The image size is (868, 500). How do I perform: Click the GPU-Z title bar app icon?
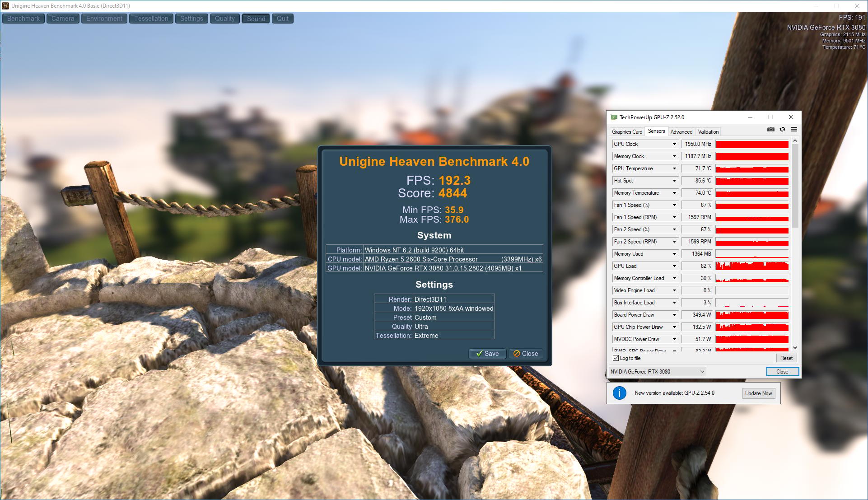(614, 117)
